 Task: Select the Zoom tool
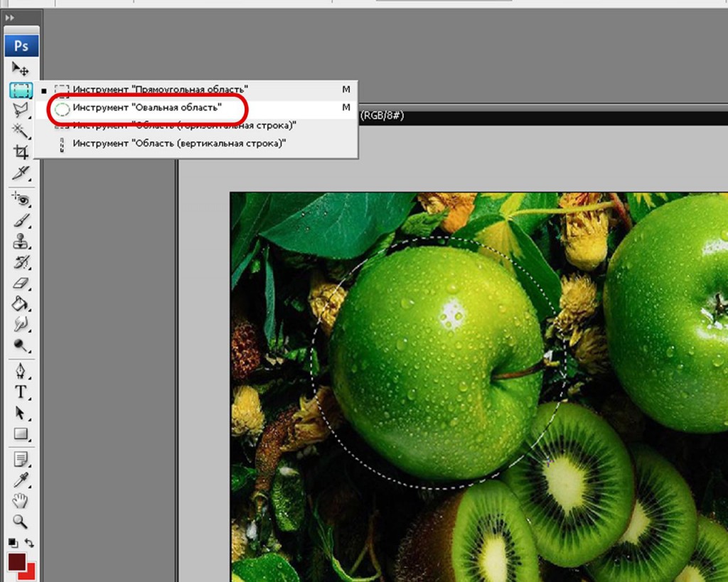click(x=21, y=522)
